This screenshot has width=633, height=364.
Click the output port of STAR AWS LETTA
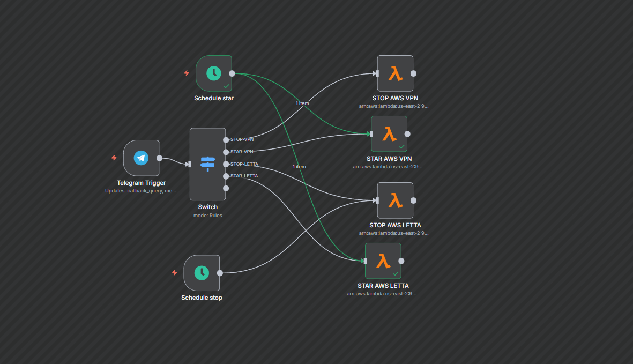[x=401, y=261]
